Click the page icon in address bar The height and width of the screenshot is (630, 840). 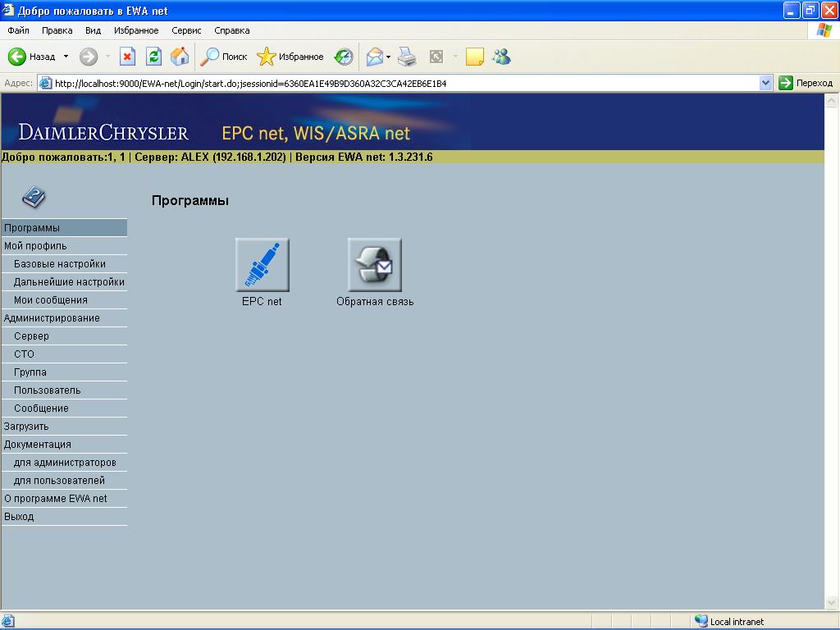coord(46,83)
